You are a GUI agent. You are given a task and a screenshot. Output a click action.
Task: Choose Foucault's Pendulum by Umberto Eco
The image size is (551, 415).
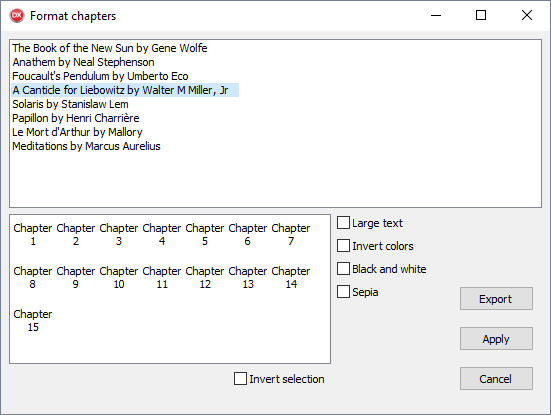pyautogui.click(x=100, y=76)
